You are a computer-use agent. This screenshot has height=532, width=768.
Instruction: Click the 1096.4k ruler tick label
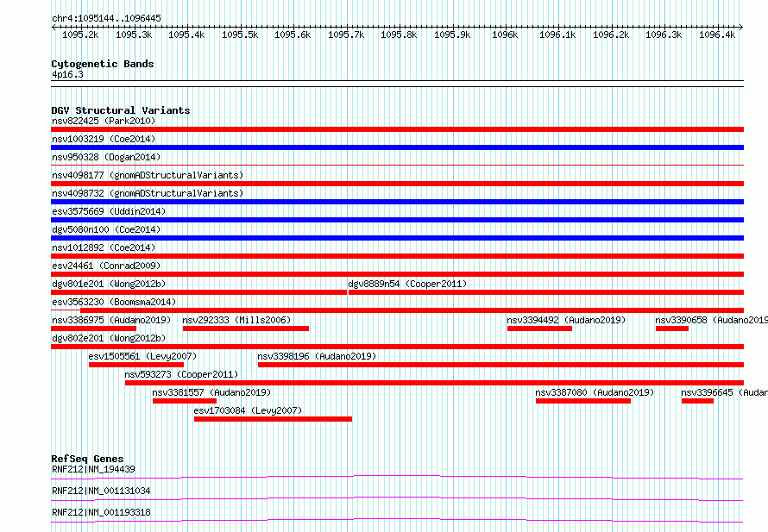coord(717,34)
